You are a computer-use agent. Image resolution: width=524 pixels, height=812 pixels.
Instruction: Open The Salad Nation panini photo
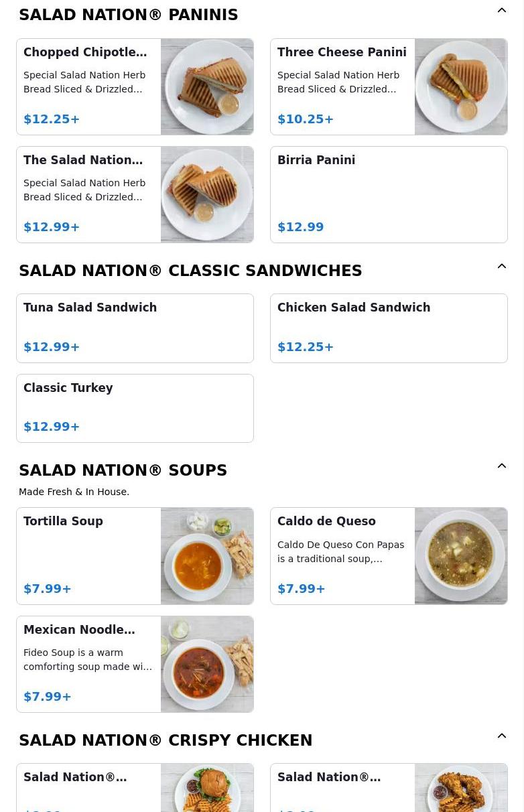[x=207, y=194]
